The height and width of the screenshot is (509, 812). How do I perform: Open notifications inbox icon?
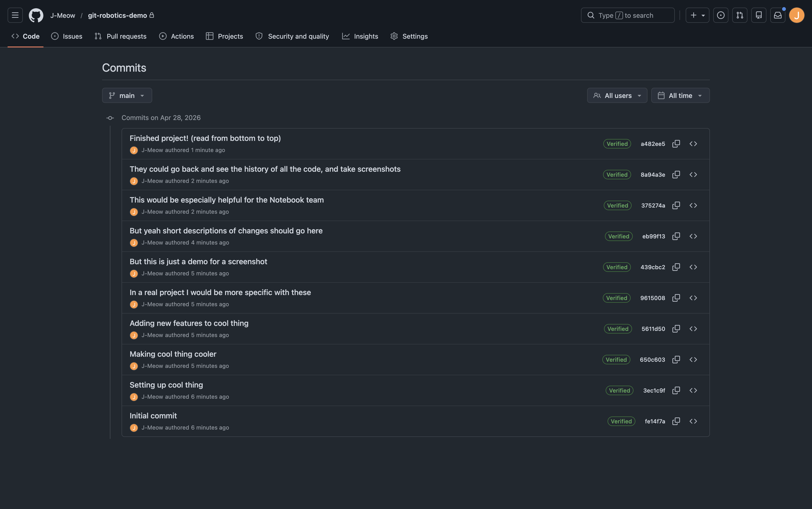(x=777, y=15)
